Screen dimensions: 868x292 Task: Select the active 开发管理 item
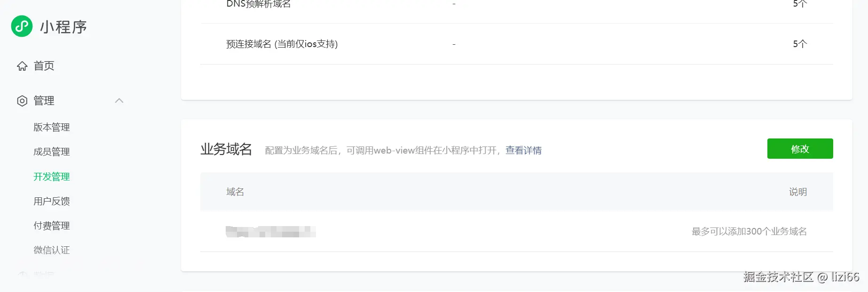pos(52,177)
